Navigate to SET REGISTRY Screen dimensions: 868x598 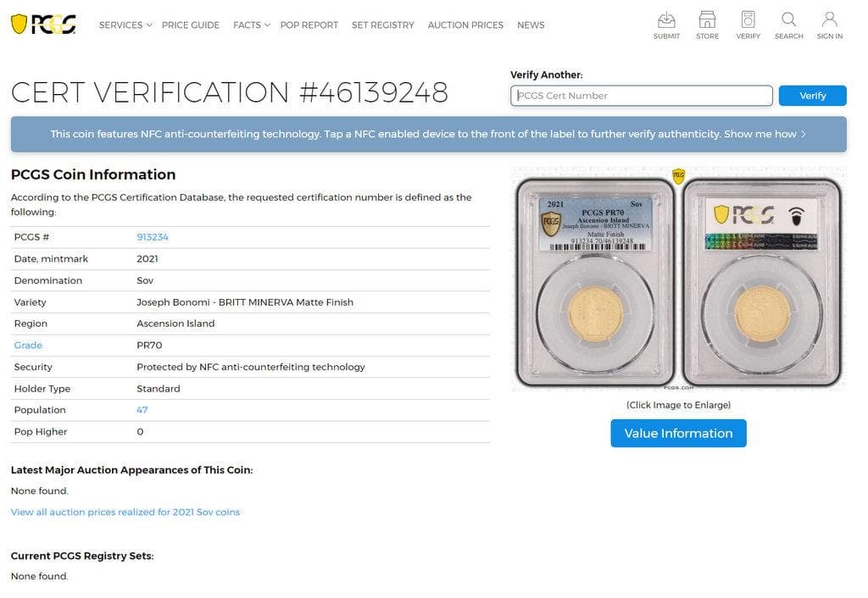383,25
